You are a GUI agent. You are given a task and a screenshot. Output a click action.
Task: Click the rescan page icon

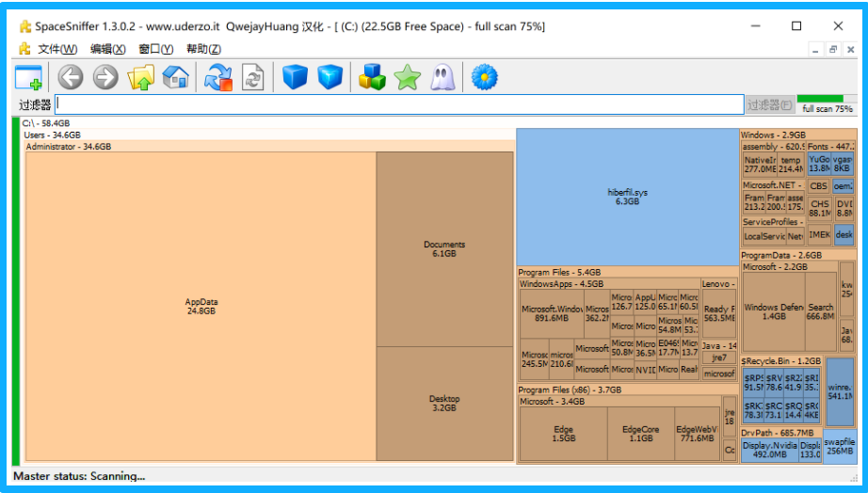tap(253, 77)
